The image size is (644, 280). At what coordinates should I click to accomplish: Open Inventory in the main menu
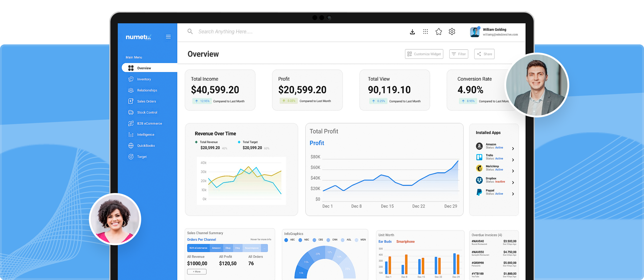coord(144,79)
